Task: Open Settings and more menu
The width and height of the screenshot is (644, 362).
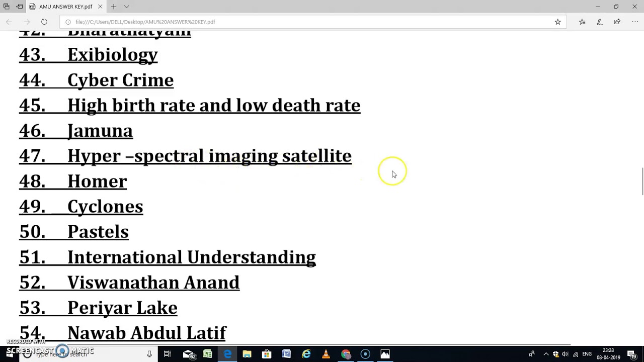Action: coord(635,22)
